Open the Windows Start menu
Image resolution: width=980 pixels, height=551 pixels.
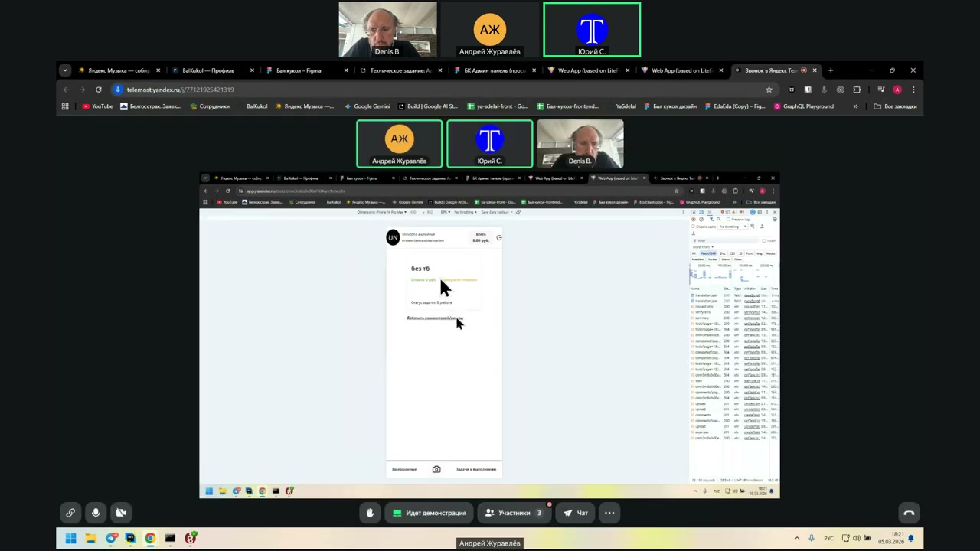[70, 539]
